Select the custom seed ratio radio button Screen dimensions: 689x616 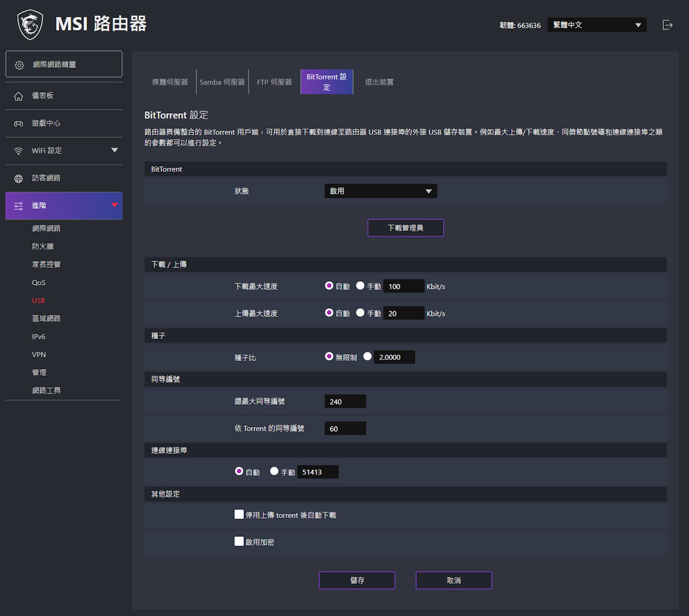367,357
